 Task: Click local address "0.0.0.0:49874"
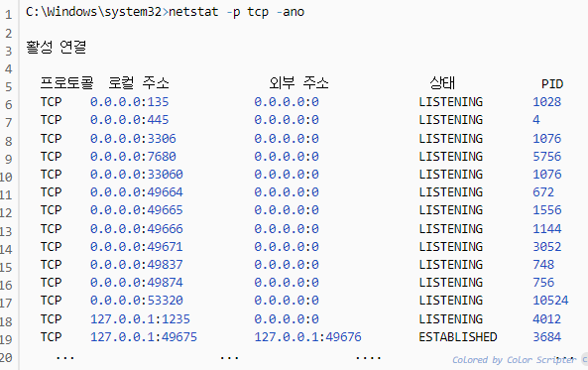pyautogui.click(x=137, y=282)
